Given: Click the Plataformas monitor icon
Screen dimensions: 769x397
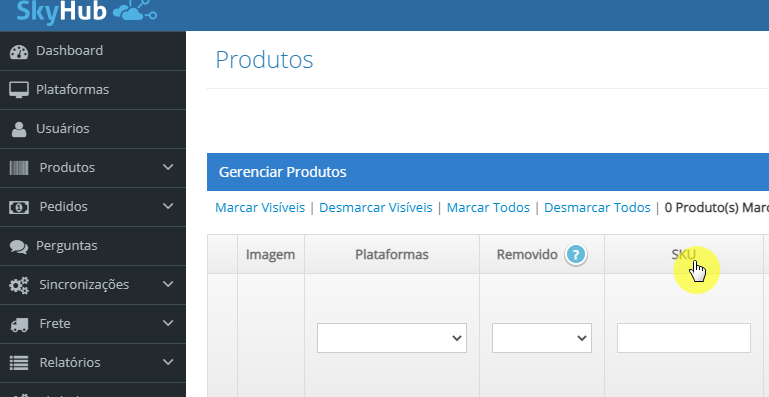Looking at the screenshot, I should point(19,90).
